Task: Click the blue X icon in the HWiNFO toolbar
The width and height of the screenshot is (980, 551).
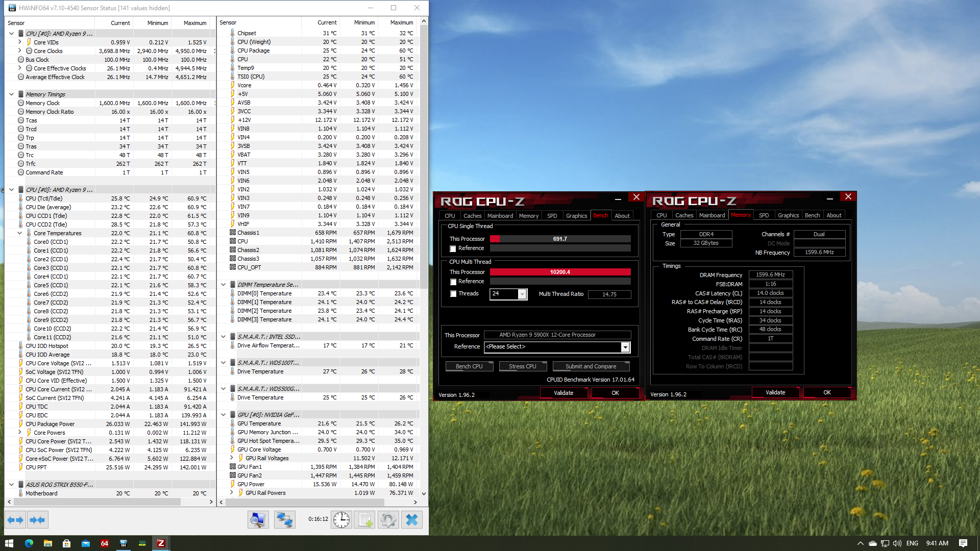Action: click(x=412, y=520)
